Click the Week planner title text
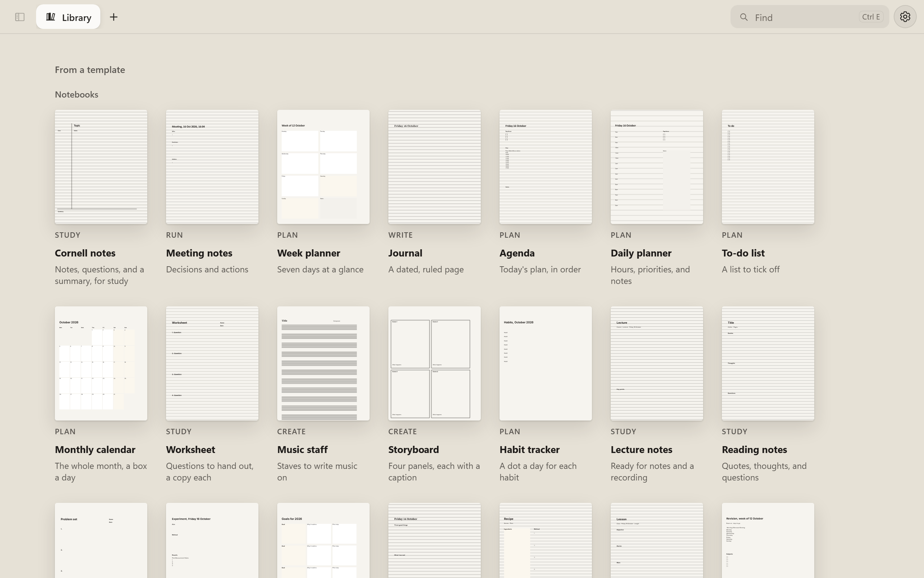This screenshot has width=924, height=578. click(x=309, y=253)
